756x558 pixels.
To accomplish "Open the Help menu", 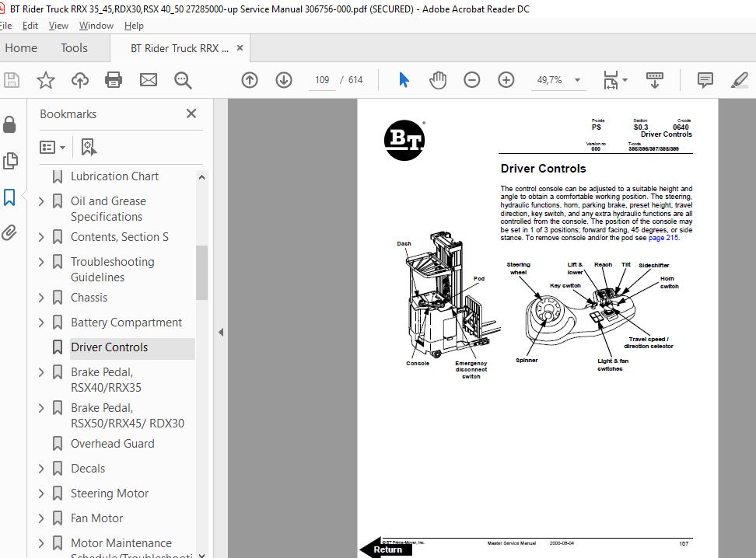I will 134,26.
